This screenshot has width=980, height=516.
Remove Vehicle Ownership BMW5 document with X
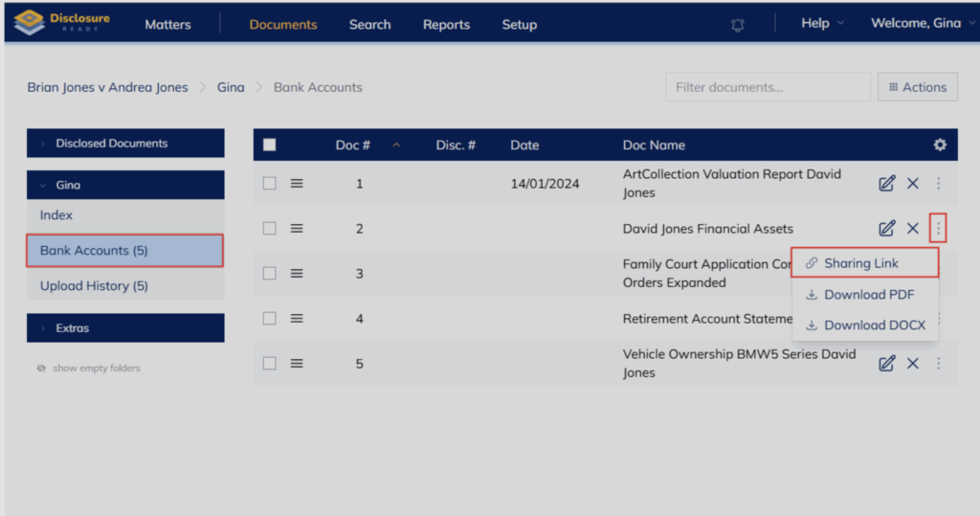pos(912,363)
